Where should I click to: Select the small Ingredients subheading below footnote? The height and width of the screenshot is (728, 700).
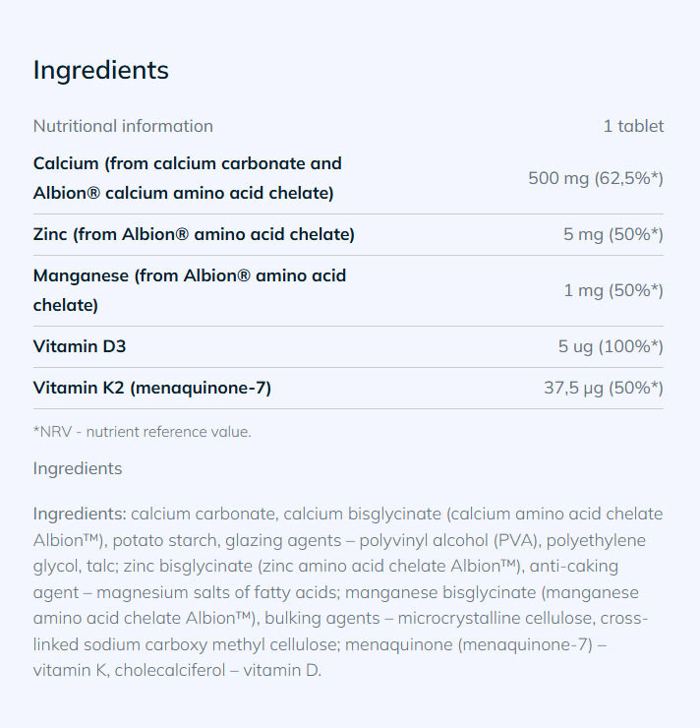(78, 468)
